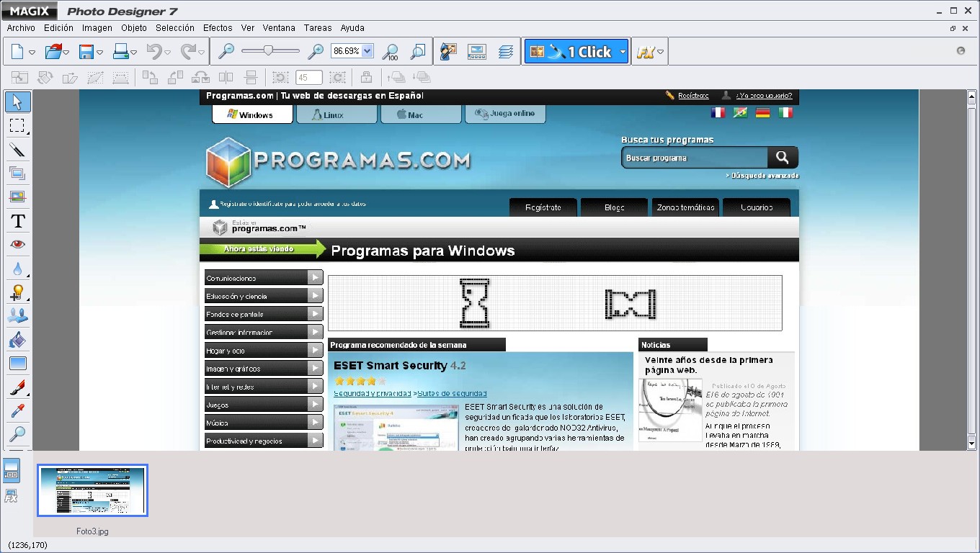Viewport: 980px width, 553px height.
Task: Click the zoom out magnifier icon
Action: coord(226,52)
